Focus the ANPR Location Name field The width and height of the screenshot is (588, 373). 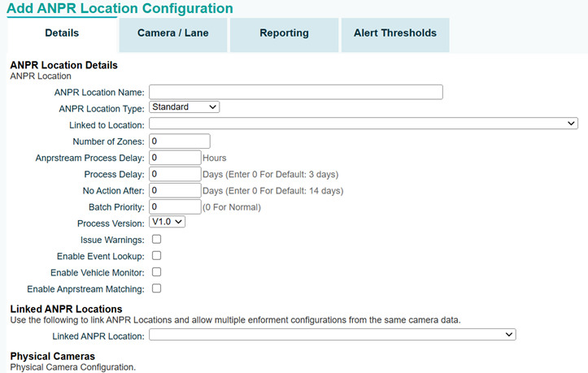[296, 92]
